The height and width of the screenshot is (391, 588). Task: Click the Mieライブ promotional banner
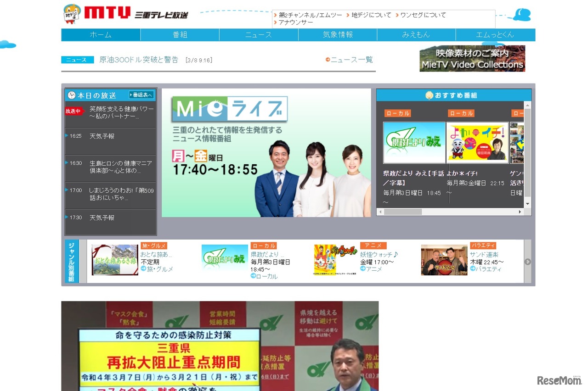[x=266, y=152]
